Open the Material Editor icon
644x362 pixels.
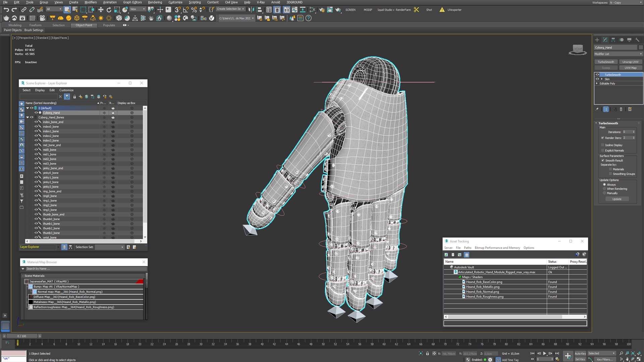click(x=312, y=10)
